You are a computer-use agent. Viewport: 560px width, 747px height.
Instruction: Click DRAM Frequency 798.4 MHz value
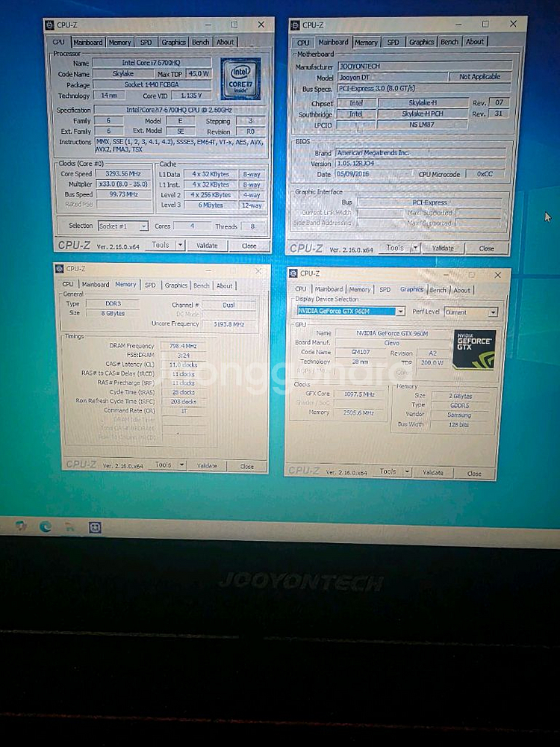click(183, 346)
